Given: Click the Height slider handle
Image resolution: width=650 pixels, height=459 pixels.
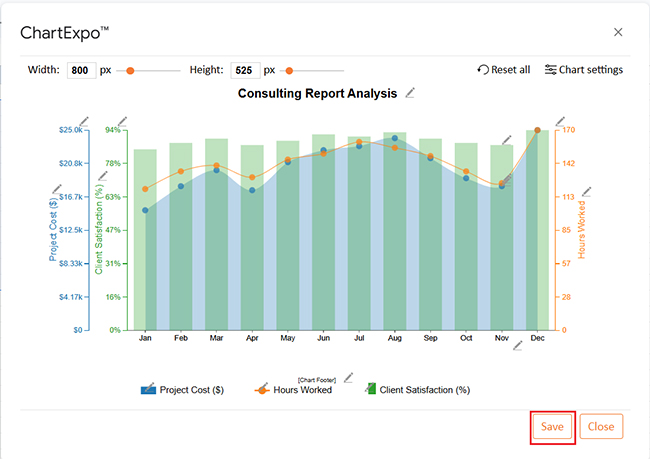Looking at the screenshot, I should [x=290, y=71].
